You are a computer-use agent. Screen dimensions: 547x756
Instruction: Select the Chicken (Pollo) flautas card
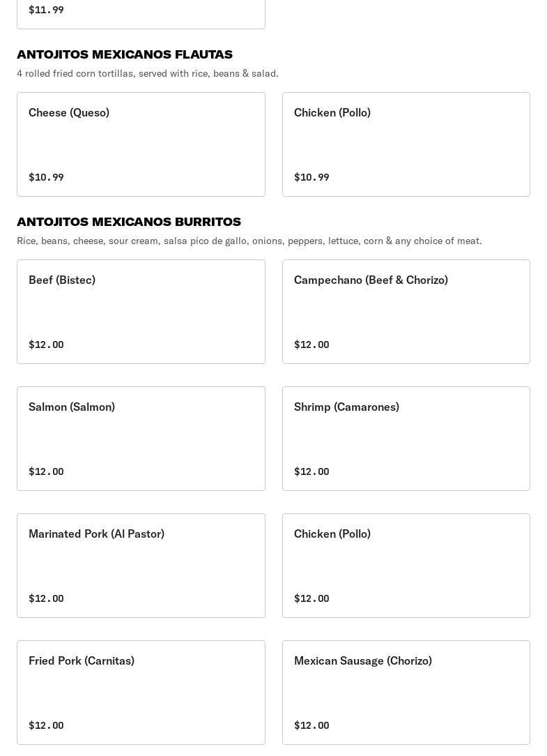pos(406,144)
